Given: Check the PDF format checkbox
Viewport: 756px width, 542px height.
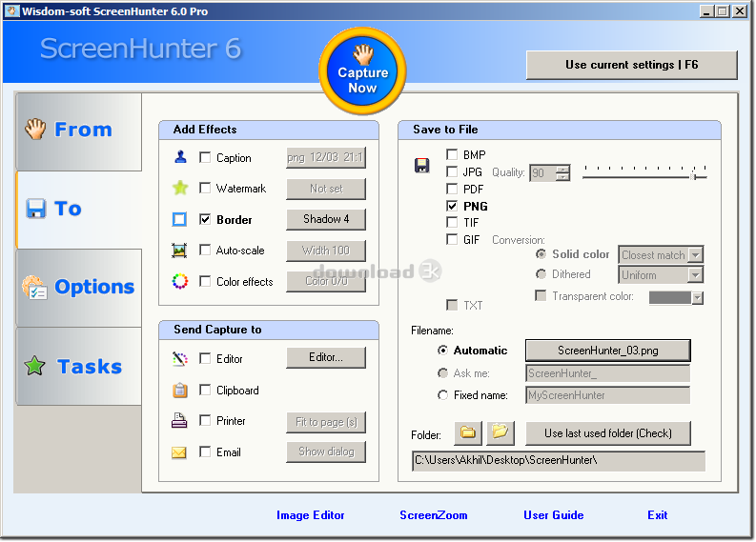Looking at the screenshot, I should (452, 189).
